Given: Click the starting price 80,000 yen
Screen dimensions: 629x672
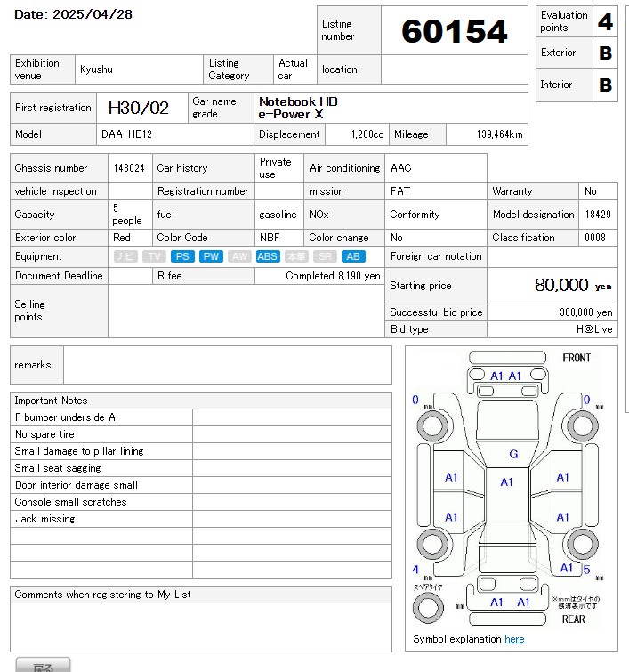Looking at the screenshot, I should tap(573, 285).
